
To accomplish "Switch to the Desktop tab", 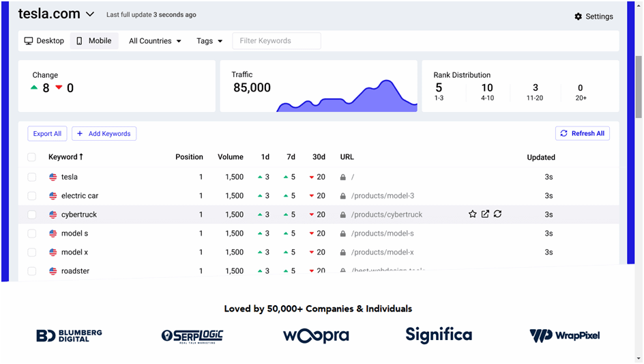I will click(44, 41).
